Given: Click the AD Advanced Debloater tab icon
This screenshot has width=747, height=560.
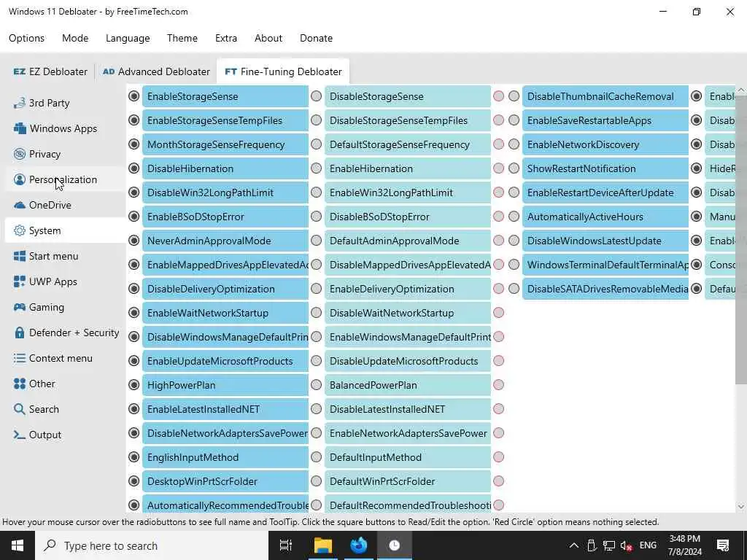Looking at the screenshot, I should (109, 71).
